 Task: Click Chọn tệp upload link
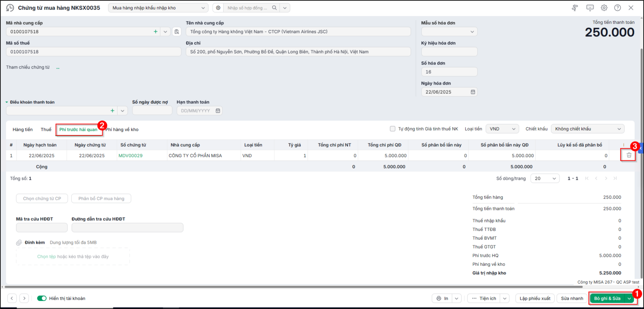tap(47, 257)
